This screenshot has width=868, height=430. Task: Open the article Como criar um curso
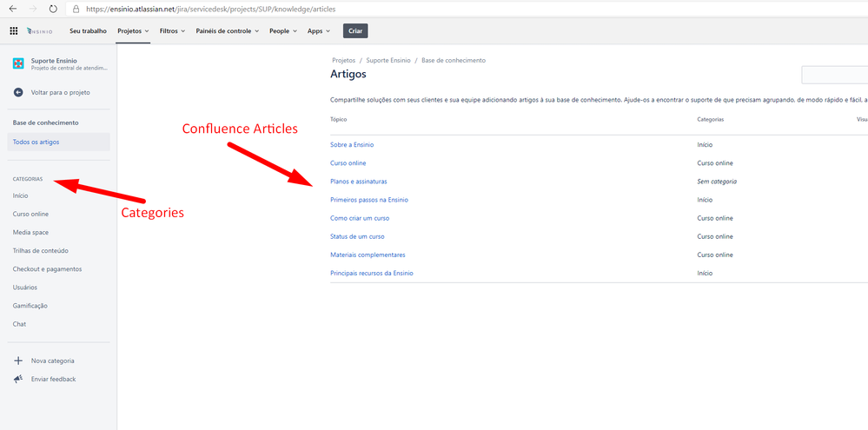[x=360, y=218]
